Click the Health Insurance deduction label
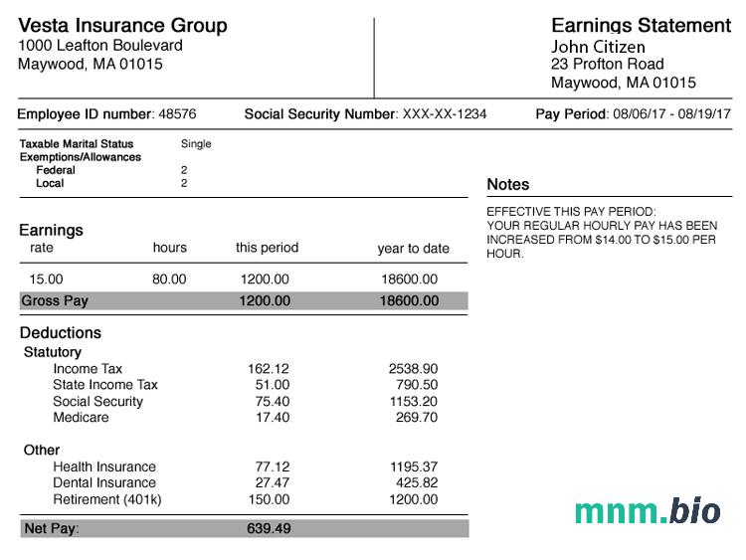746x560 pixels. pos(104,467)
